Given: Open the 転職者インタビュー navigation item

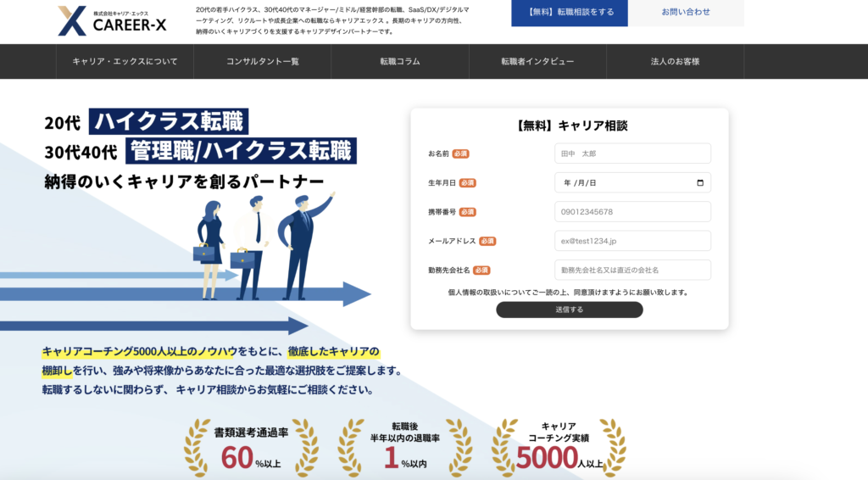Looking at the screenshot, I should pyautogui.click(x=537, y=62).
